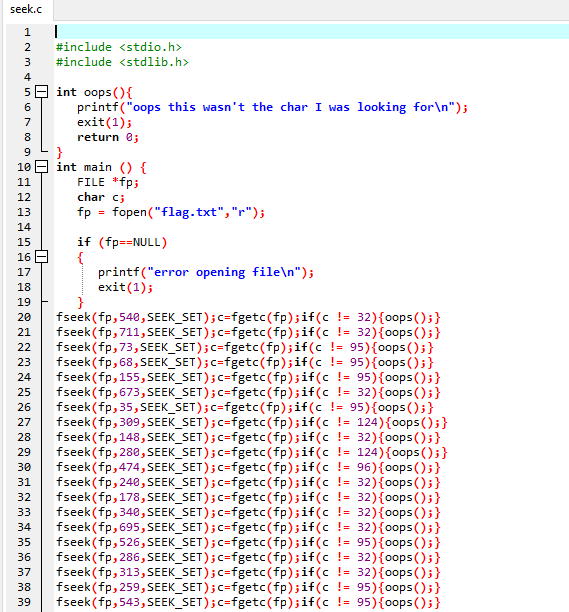Viewport: 569px width, 612px height.
Task: Collapse the main function fold at line 10
Action: tap(41, 167)
